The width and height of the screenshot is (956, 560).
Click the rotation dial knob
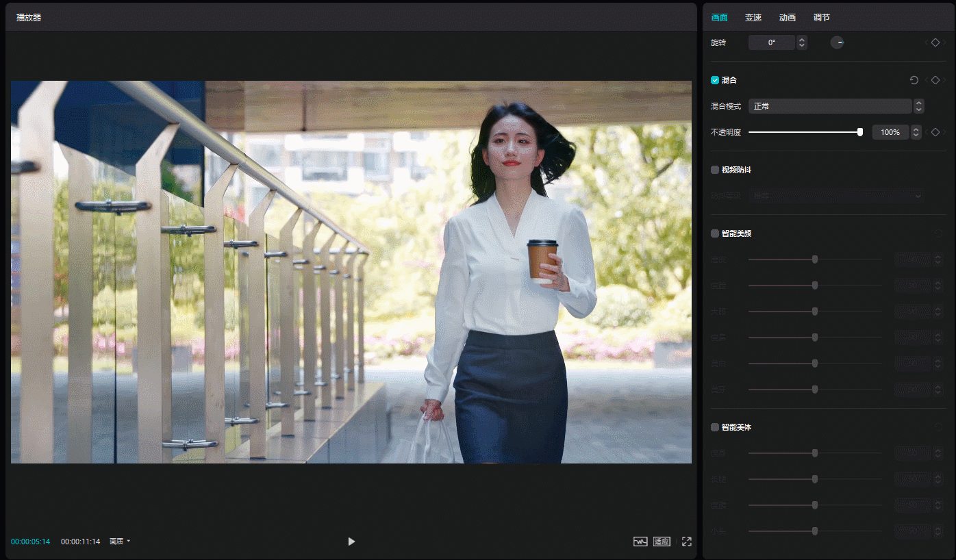coord(838,42)
